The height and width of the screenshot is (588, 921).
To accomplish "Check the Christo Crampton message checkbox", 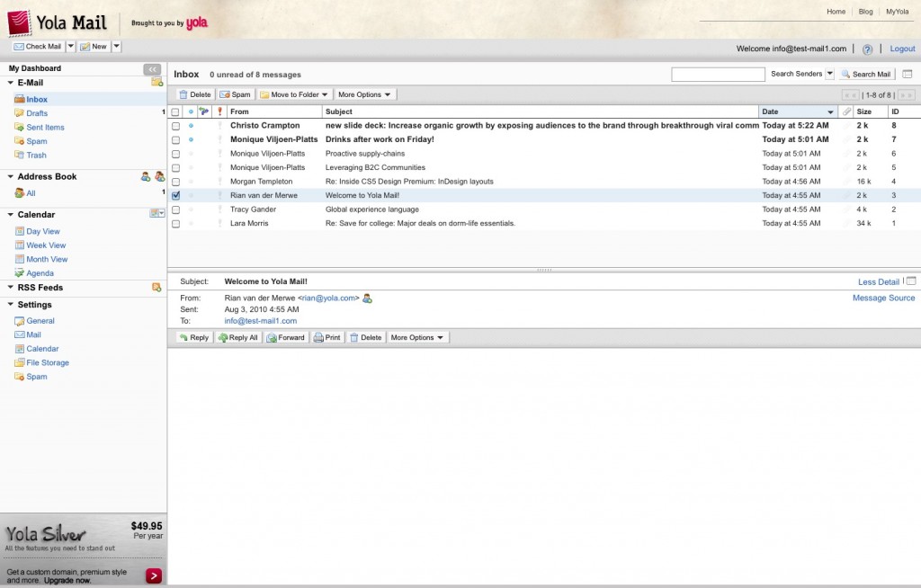I will tap(175, 126).
